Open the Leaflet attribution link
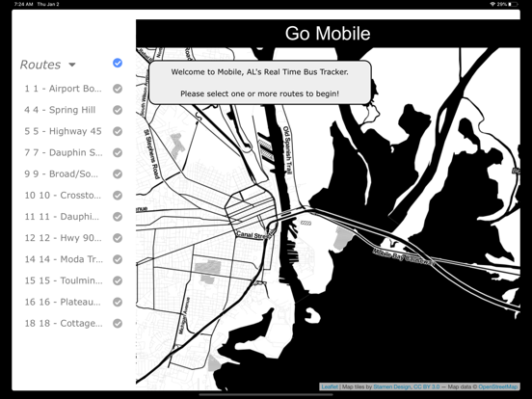 point(330,386)
